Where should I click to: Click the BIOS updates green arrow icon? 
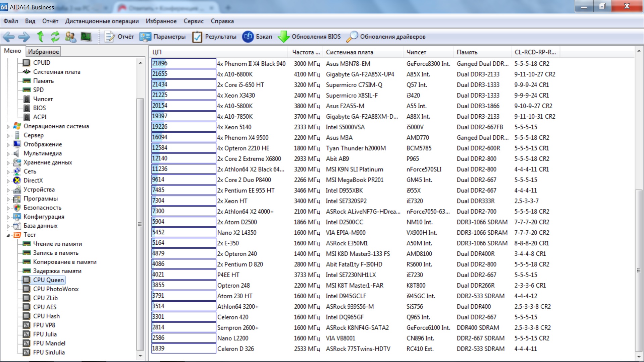pos(283,37)
